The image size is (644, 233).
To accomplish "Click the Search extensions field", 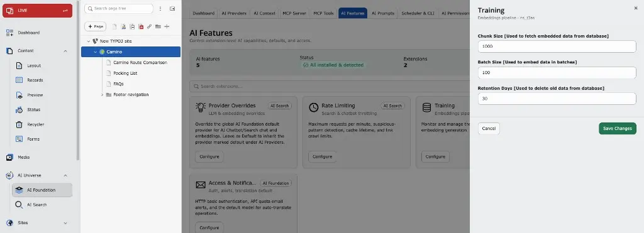I will point(330,87).
